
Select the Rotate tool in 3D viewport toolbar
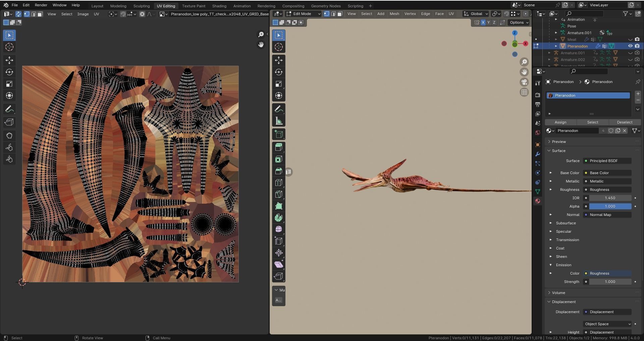pos(279,72)
